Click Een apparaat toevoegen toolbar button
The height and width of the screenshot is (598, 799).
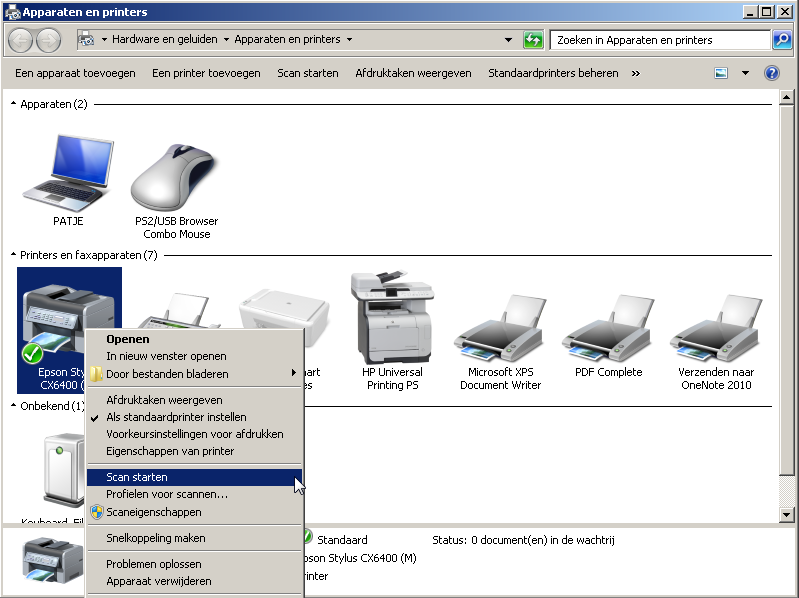coord(75,73)
